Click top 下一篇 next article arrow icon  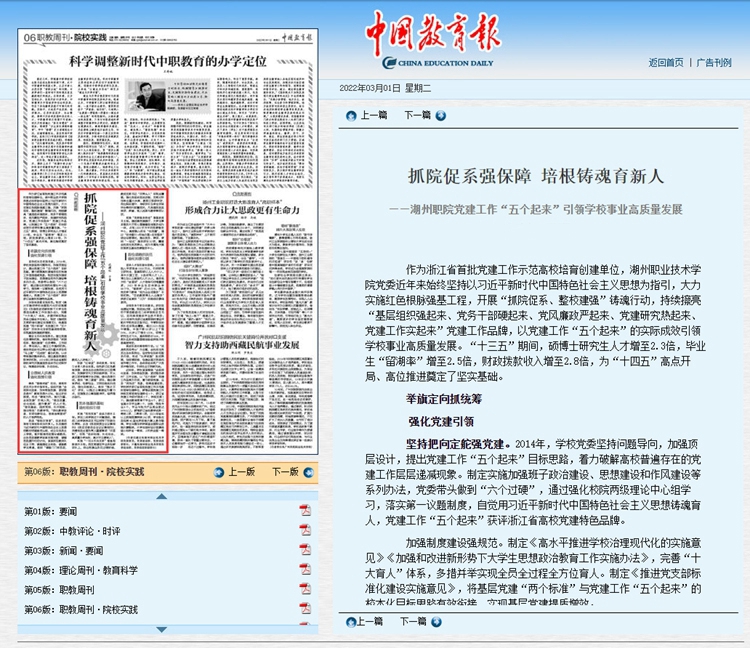point(440,116)
